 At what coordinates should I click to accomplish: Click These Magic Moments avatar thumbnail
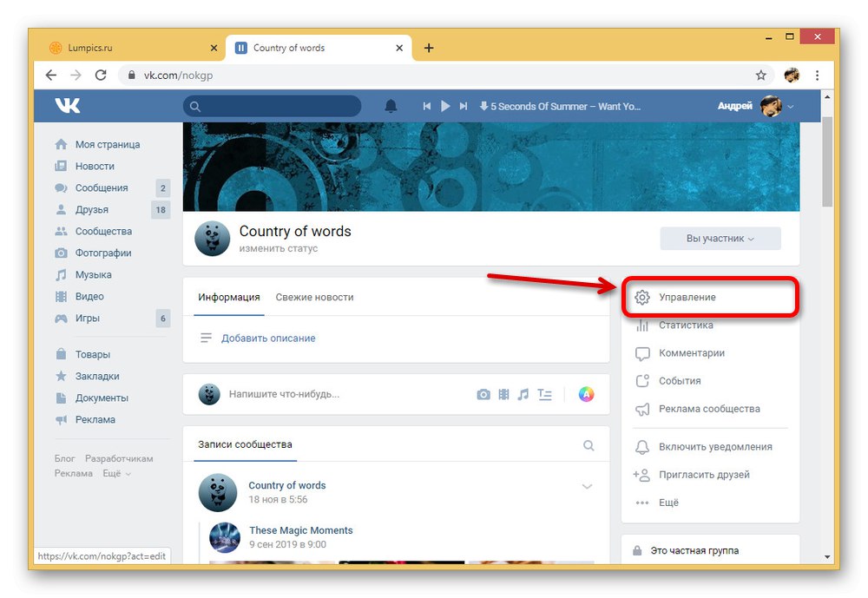point(225,537)
